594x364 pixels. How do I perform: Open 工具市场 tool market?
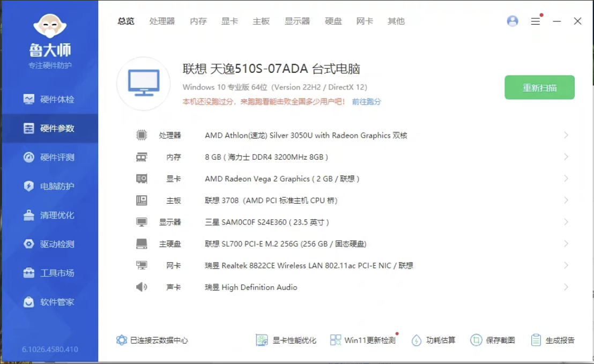point(49,273)
